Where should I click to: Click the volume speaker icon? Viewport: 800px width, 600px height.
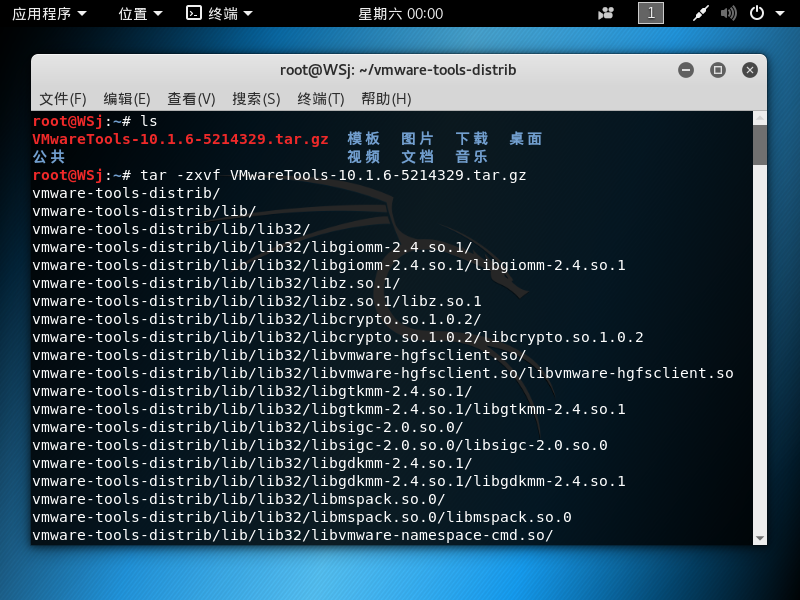pyautogui.click(x=729, y=13)
